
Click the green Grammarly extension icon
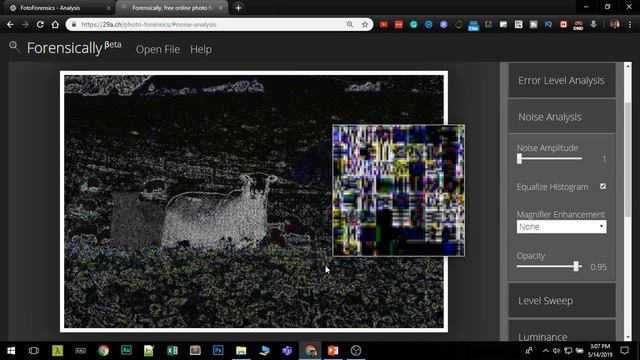pyautogui.click(x=413, y=24)
